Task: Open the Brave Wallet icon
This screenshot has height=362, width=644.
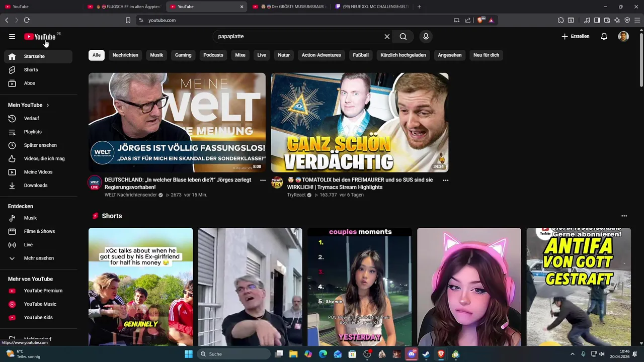Action: (x=607, y=20)
